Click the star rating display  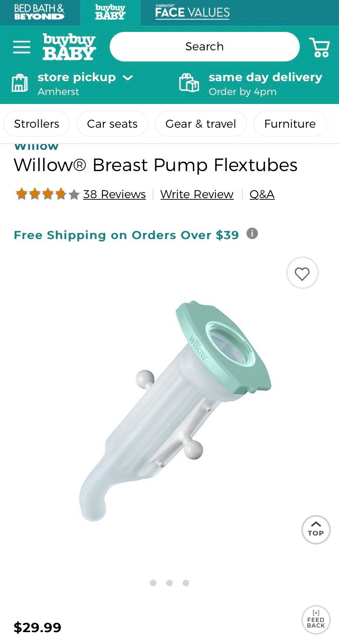tap(47, 194)
